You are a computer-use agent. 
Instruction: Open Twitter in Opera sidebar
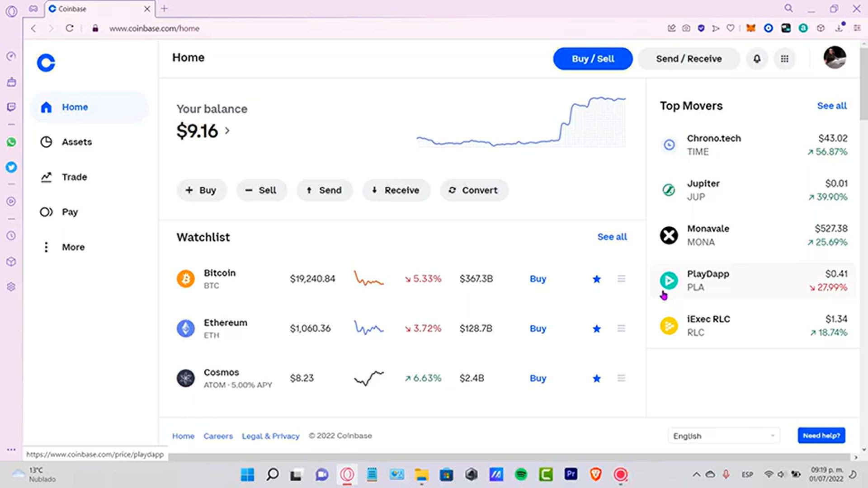[x=11, y=167]
